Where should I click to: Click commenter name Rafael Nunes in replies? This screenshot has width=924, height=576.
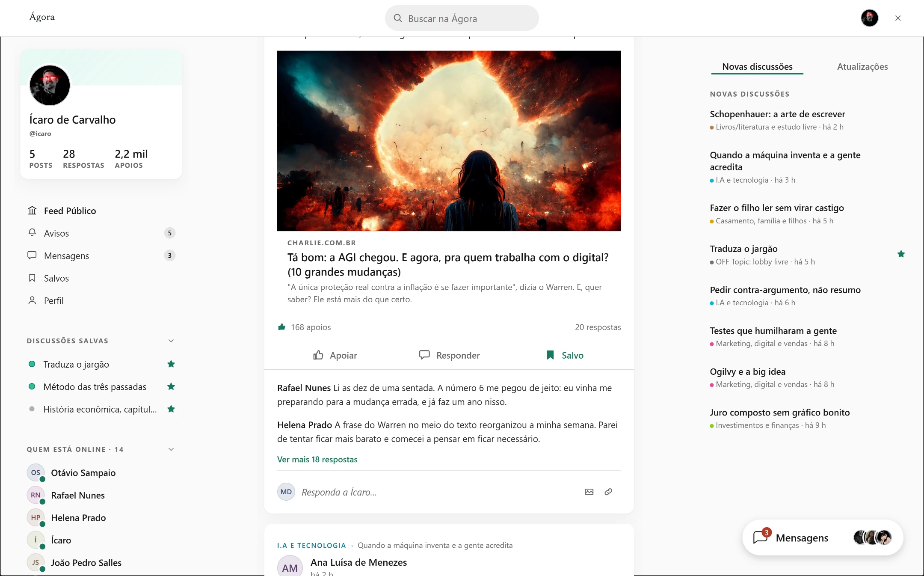tap(304, 388)
